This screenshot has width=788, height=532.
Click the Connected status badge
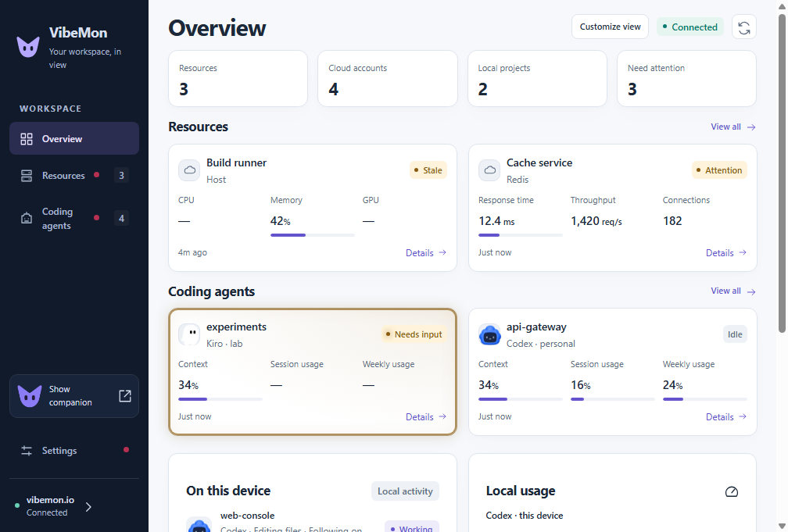point(690,27)
